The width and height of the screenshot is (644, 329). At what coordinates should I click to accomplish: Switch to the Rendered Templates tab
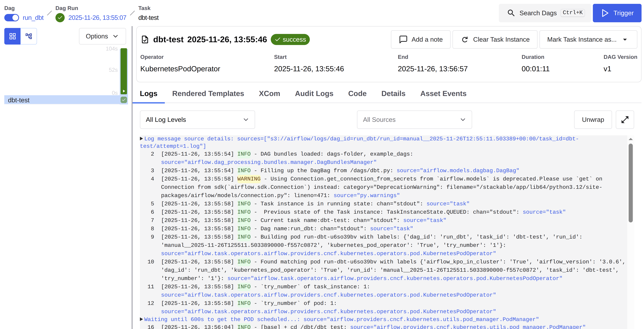pos(208,94)
